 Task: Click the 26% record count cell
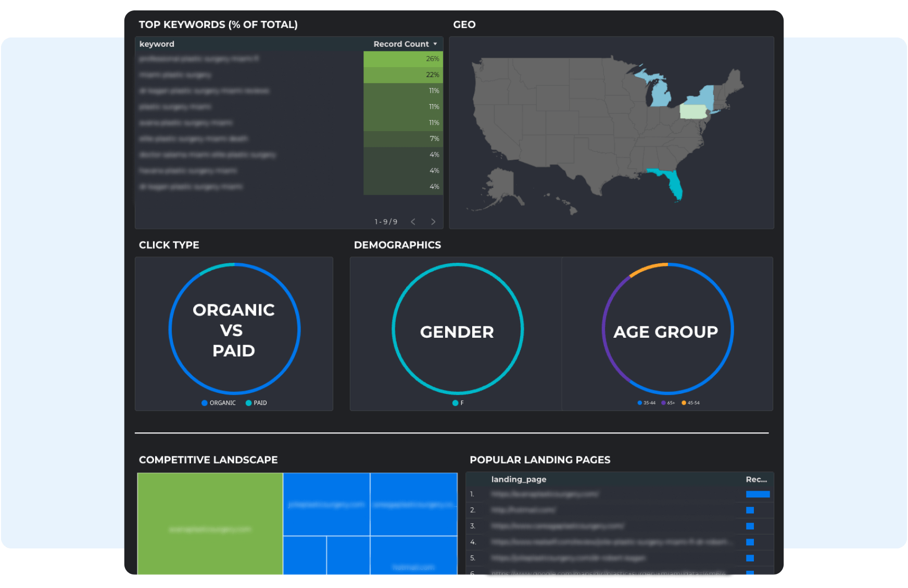[403, 59]
